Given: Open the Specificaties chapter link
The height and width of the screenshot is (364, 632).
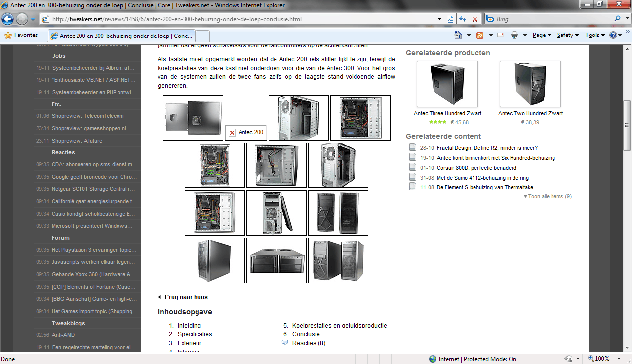Looking at the screenshot, I should 195,334.
